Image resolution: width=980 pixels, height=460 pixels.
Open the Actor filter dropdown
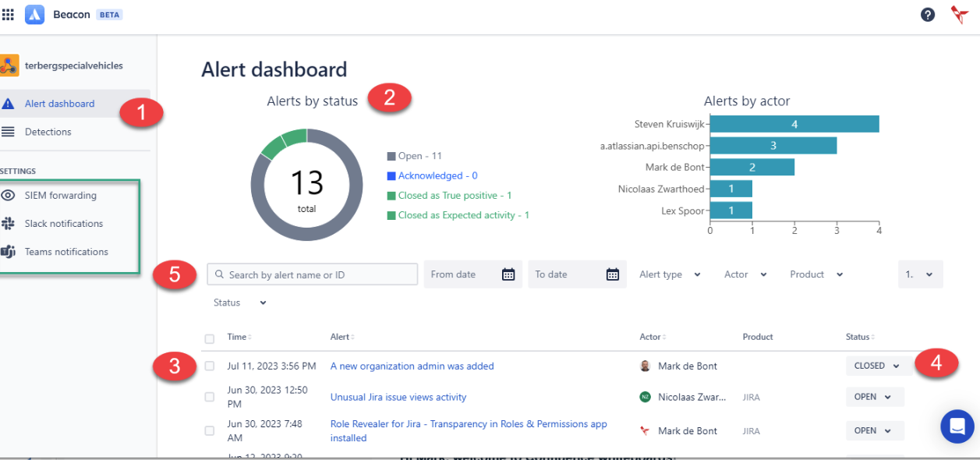pos(744,274)
